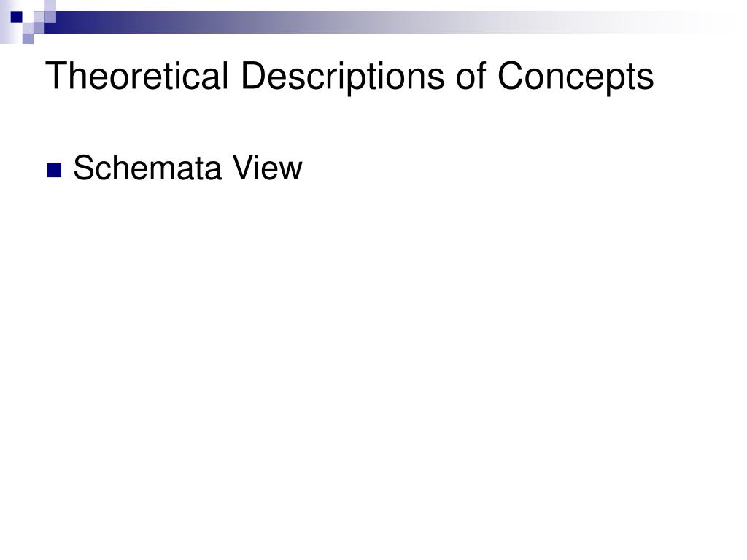Click the slide title text
This screenshot has width=747, height=560.
[349, 76]
